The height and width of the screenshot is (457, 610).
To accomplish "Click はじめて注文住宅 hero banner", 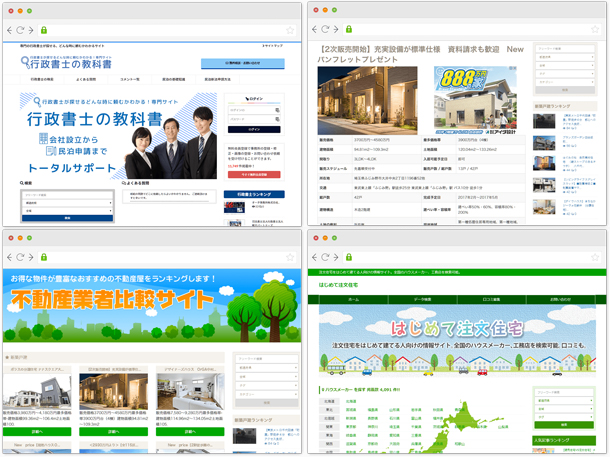I will pos(457,341).
